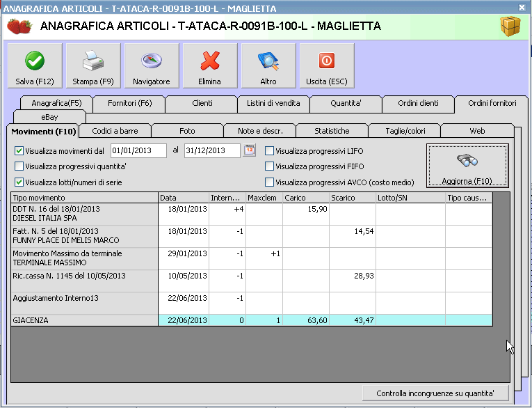
Task: Sort by the Data column header
Action: tap(184, 198)
